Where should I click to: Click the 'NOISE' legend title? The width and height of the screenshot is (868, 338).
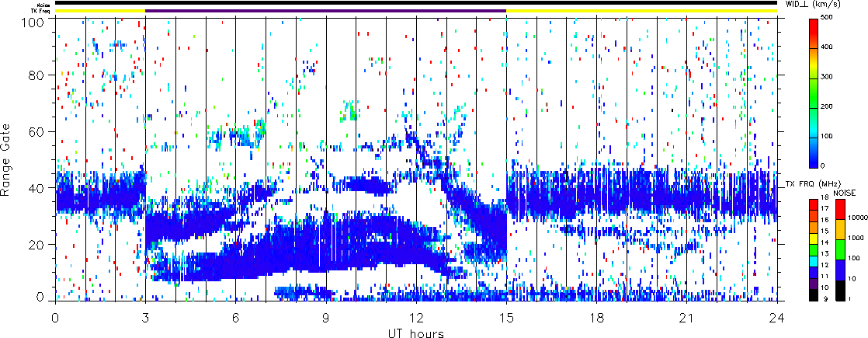pyautogui.click(x=844, y=191)
